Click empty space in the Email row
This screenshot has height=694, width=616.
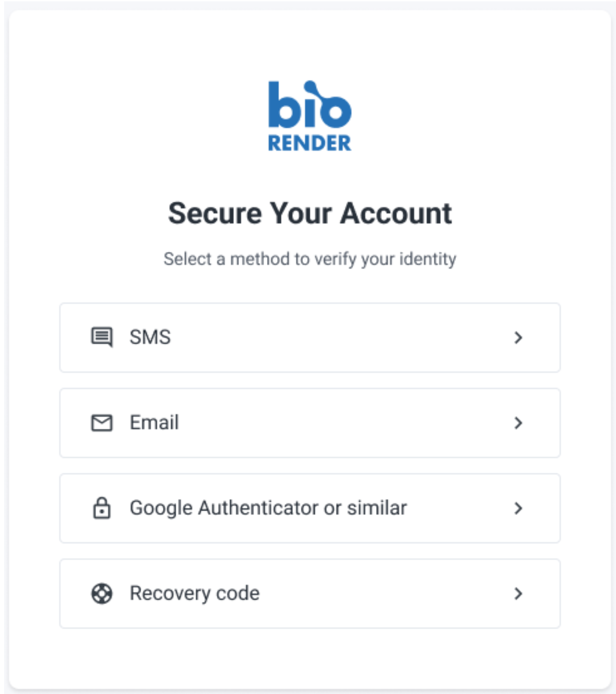[339, 423]
